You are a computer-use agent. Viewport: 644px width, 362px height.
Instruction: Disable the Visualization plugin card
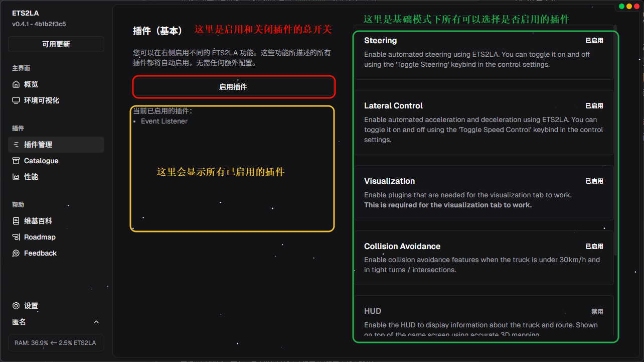point(484,192)
